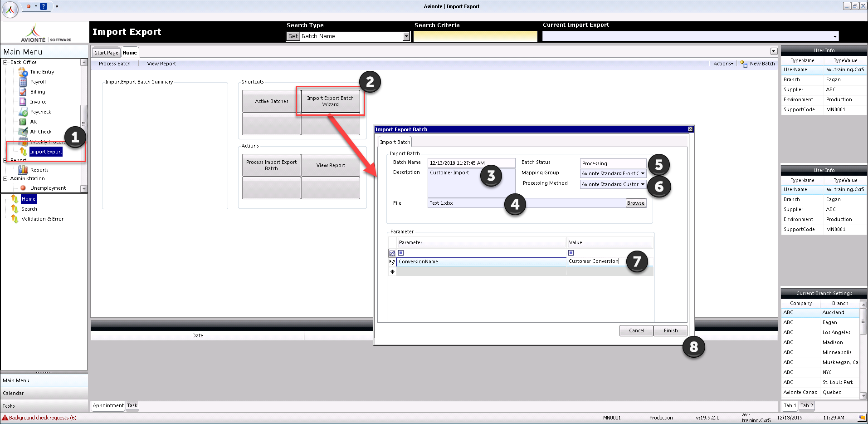
Task: Click the status bar tray icon beside the 11:29 AM clock
Action: [x=862, y=418]
